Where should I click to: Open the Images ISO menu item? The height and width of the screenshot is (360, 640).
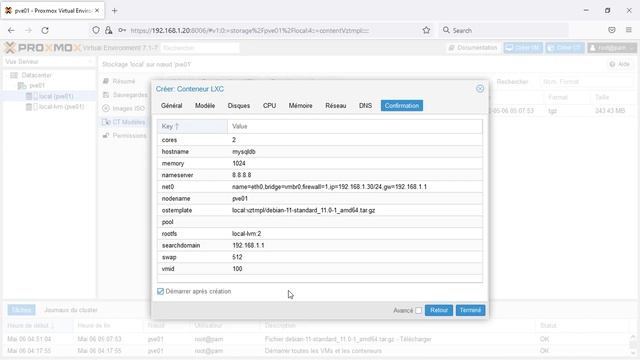click(x=128, y=108)
